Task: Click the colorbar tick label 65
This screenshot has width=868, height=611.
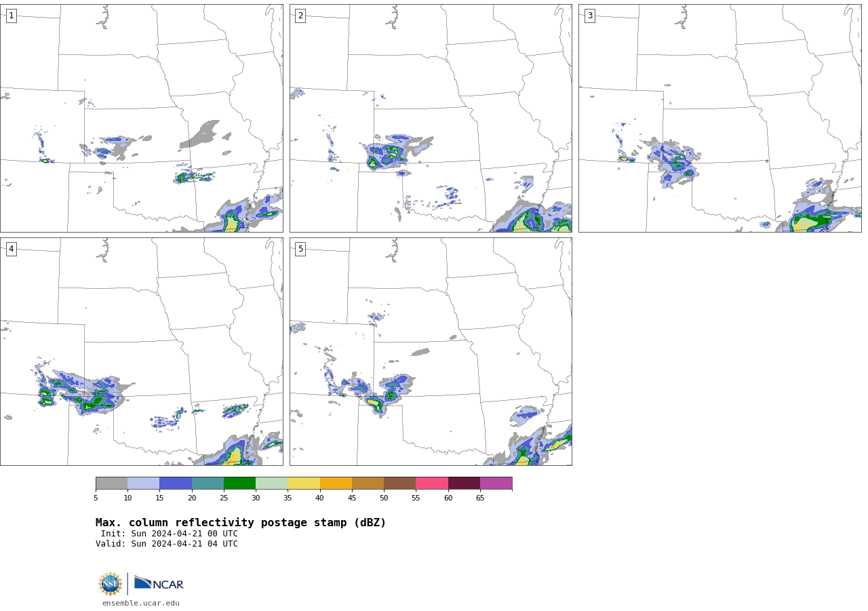Action: [x=480, y=498]
